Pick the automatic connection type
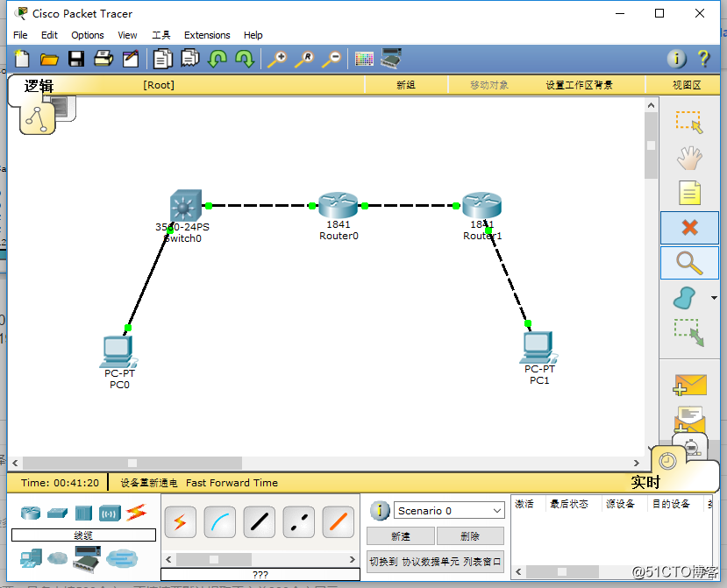The height and width of the screenshot is (588, 727). (181, 522)
